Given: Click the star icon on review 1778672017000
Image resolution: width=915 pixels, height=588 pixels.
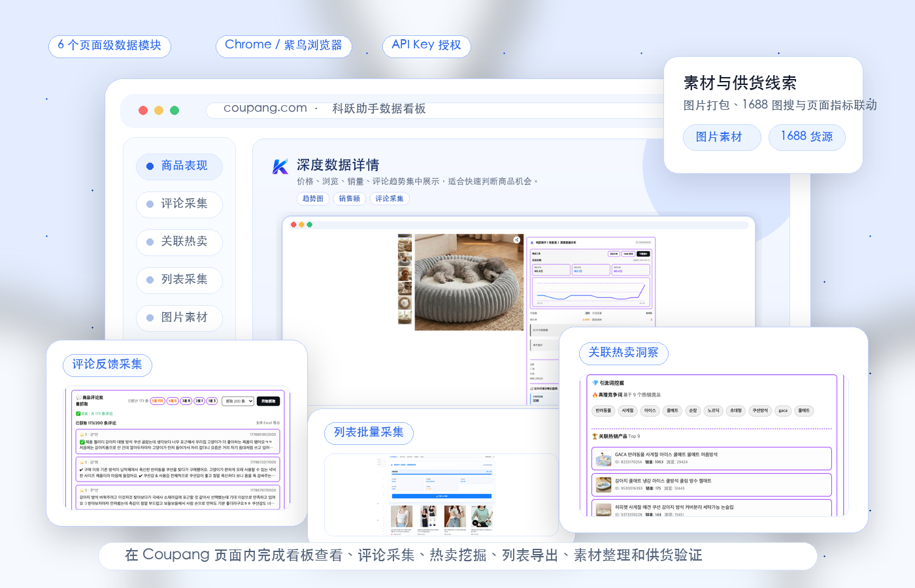Looking at the screenshot, I should point(82,462).
